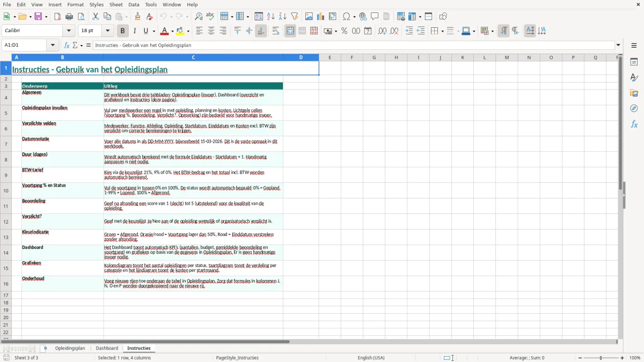
Task: Select column C header
Action: pyautogui.click(x=193, y=57)
